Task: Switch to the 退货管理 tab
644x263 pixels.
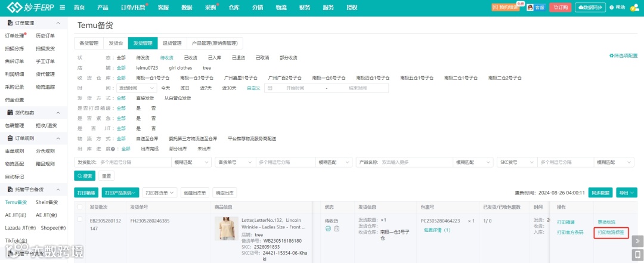Action: 172,43
